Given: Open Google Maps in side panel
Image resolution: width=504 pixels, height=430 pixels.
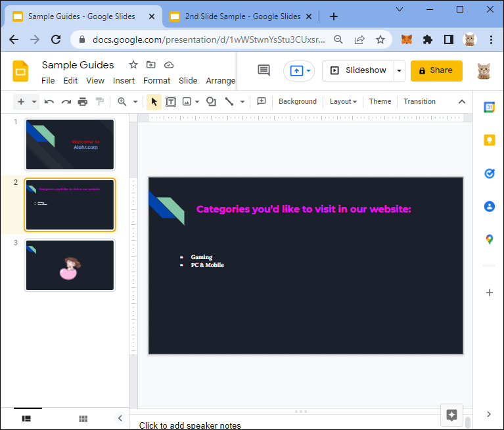Looking at the screenshot, I should 489,239.
